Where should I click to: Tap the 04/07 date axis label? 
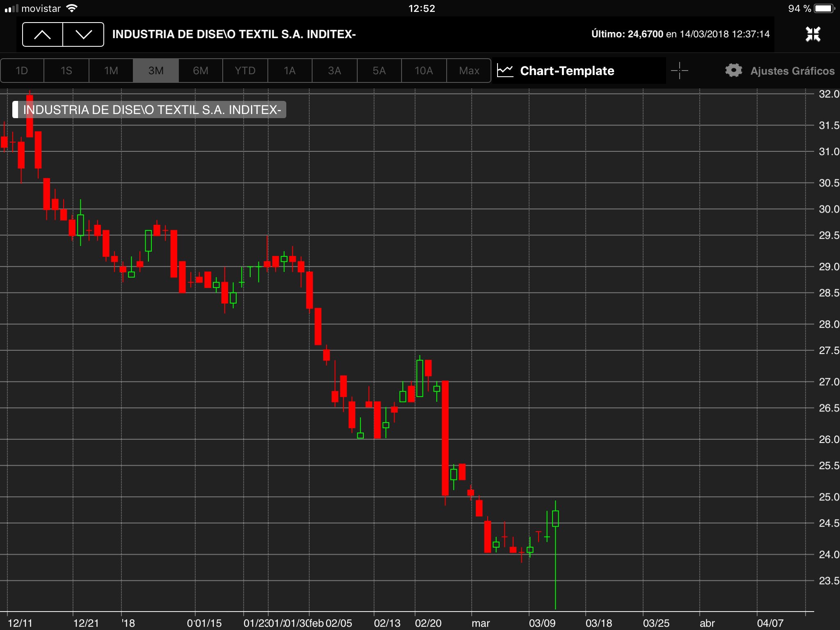pos(770,623)
